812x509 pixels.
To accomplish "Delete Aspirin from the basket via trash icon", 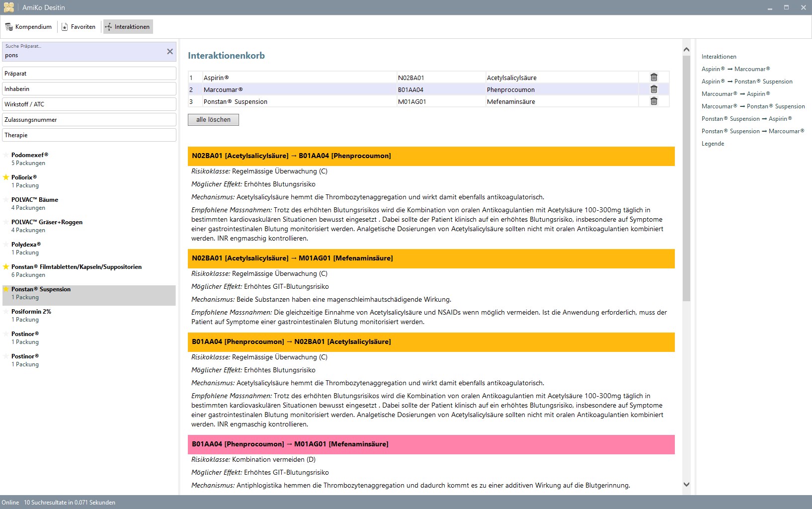I will (x=654, y=77).
